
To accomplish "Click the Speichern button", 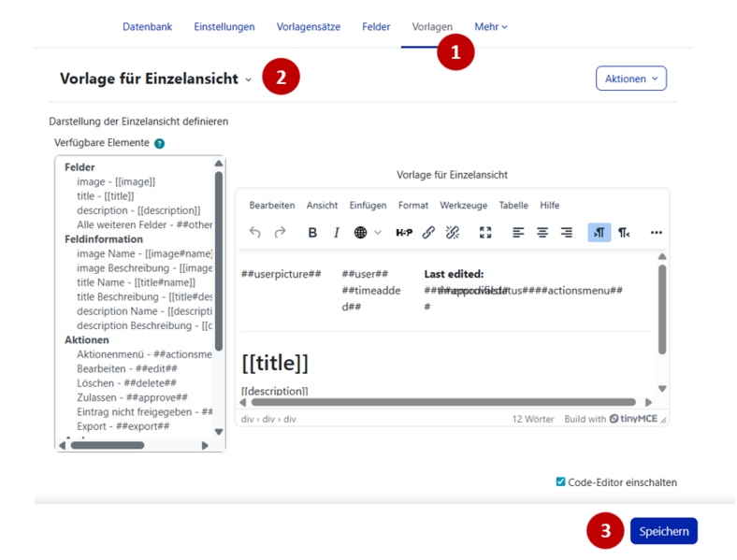I will (x=663, y=531).
